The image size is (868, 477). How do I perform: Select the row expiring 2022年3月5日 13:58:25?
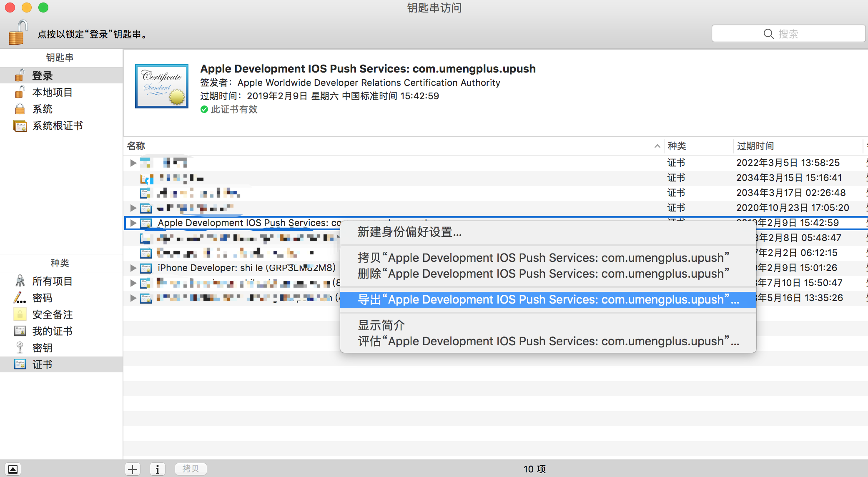(496, 163)
